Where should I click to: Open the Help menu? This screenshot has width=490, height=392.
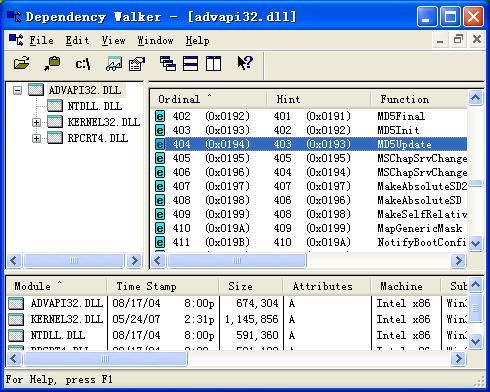[x=197, y=41]
